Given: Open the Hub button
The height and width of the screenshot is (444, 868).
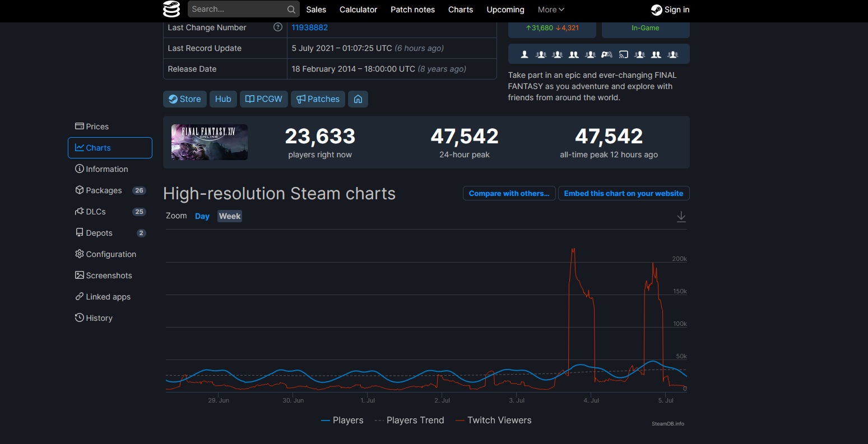Looking at the screenshot, I should 223,99.
